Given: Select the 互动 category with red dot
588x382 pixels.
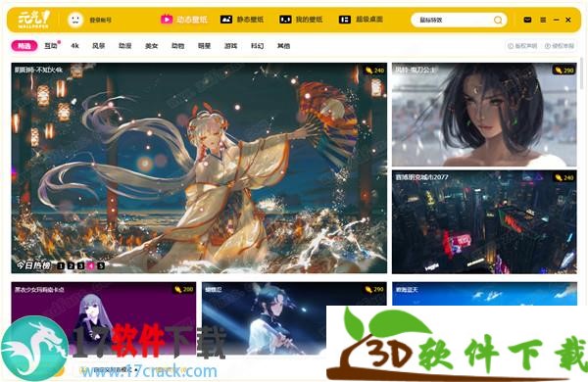Looking at the screenshot, I should [51, 46].
